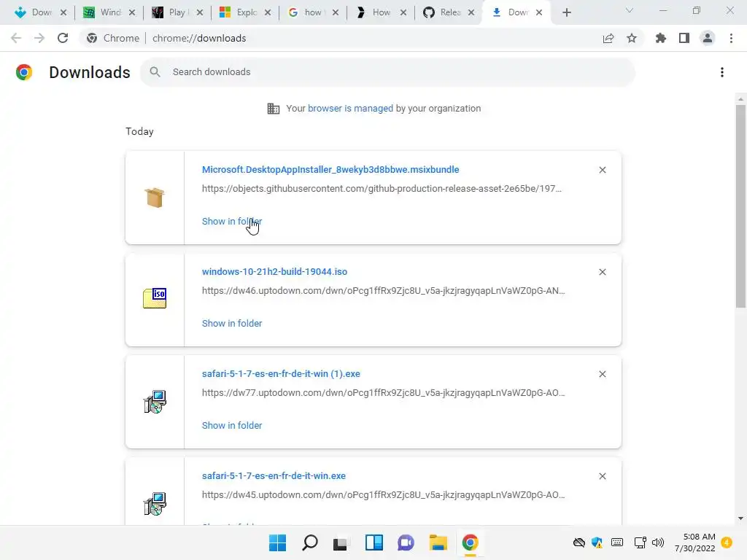Click safari-5-1-7-es-en-fr-de-it-win.exe installer icon

point(155,503)
